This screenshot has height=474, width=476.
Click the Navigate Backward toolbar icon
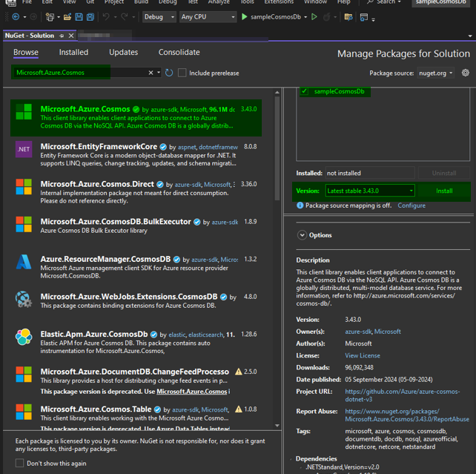click(16, 17)
